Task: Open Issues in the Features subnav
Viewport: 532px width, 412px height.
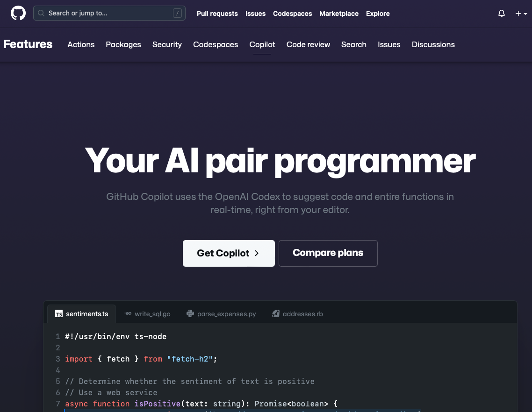Action: coord(389,44)
